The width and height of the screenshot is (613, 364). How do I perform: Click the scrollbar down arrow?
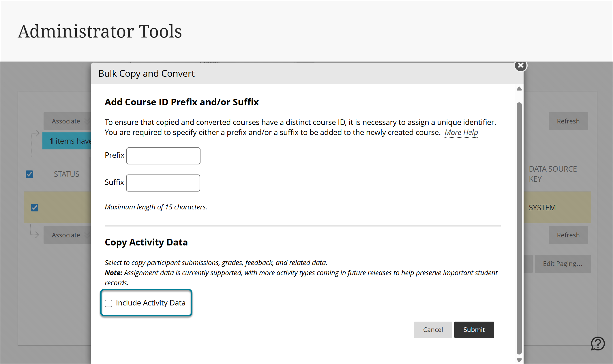[x=519, y=360]
